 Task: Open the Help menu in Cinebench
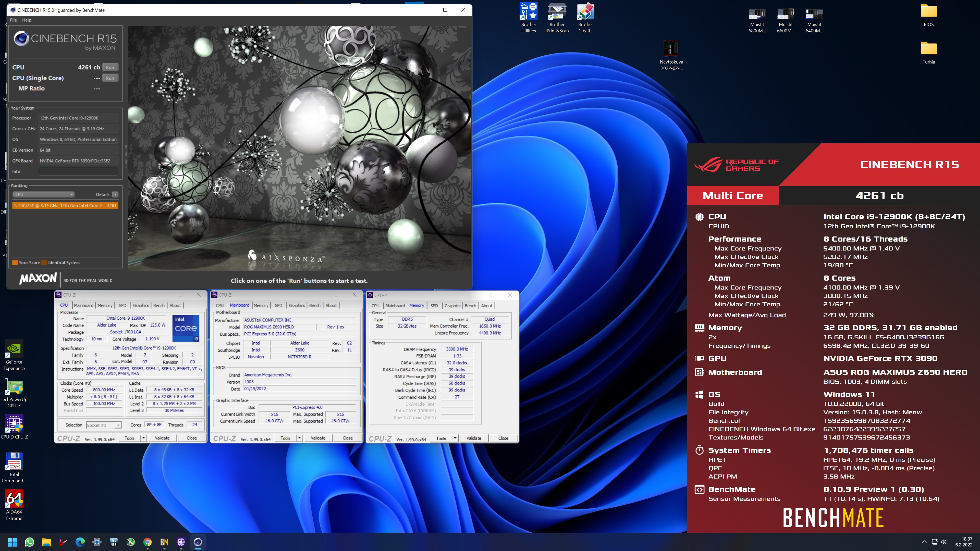(27, 20)
